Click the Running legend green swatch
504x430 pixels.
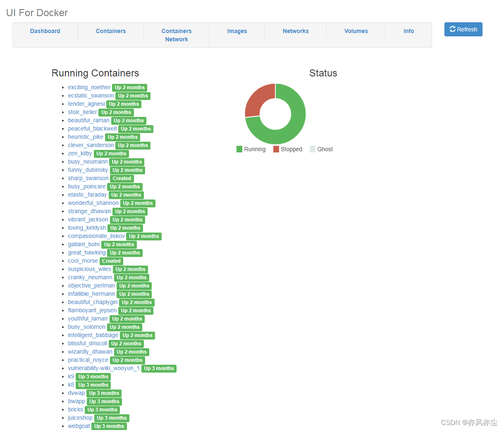pyautogui.click(x=239, y=149)
